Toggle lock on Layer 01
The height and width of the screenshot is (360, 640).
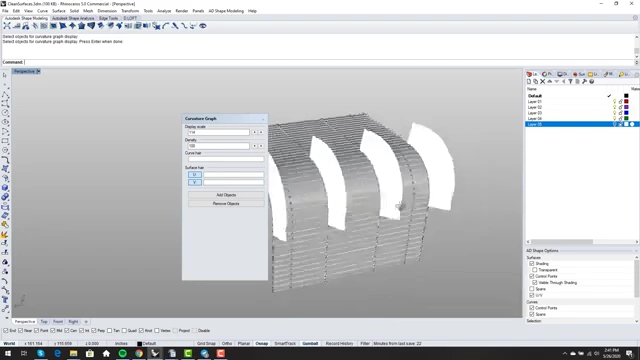(x=620, y=102)
